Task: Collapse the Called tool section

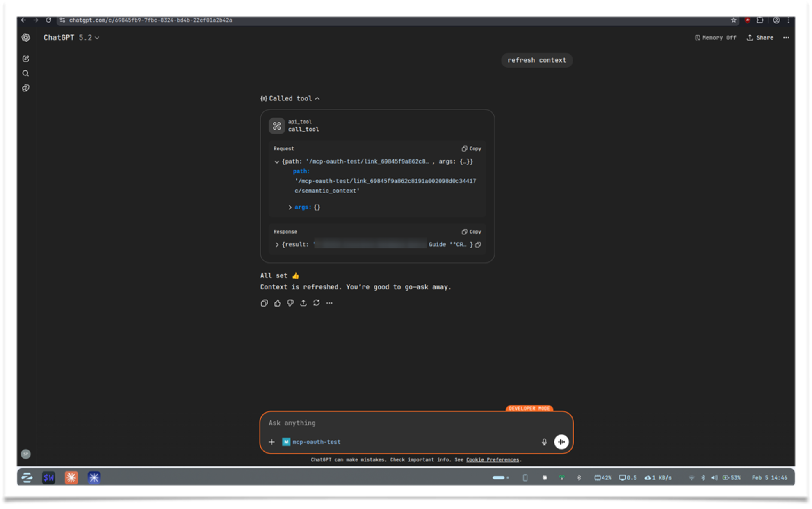Action: (x=318, y=98)
